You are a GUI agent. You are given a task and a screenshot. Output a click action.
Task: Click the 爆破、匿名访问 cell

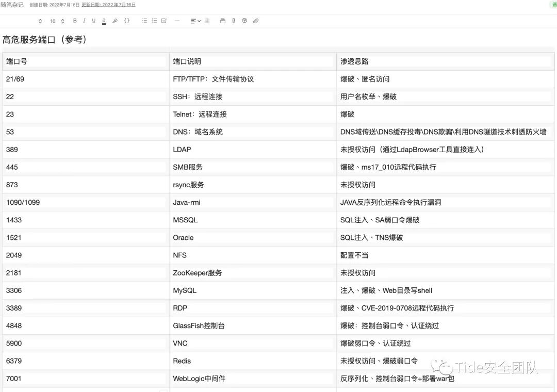[x=446, y=79]
